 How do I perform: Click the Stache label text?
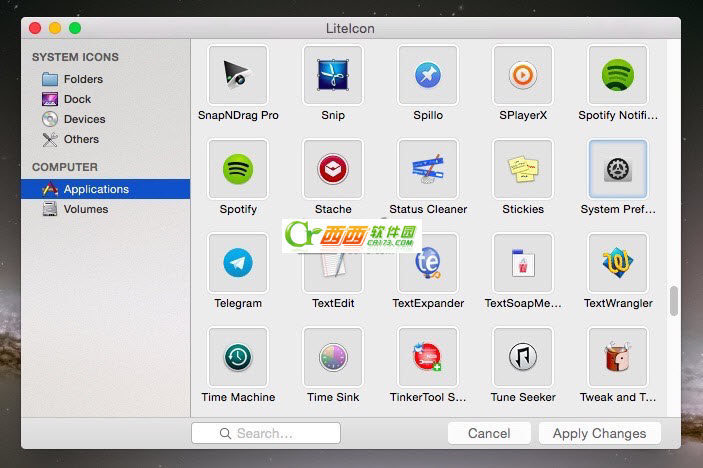point(333,209)
